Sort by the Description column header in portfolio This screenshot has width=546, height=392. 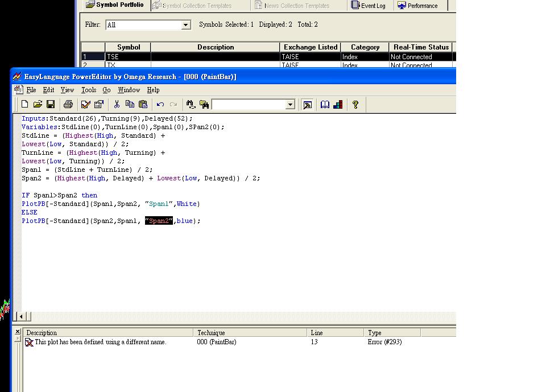(216, 47)
